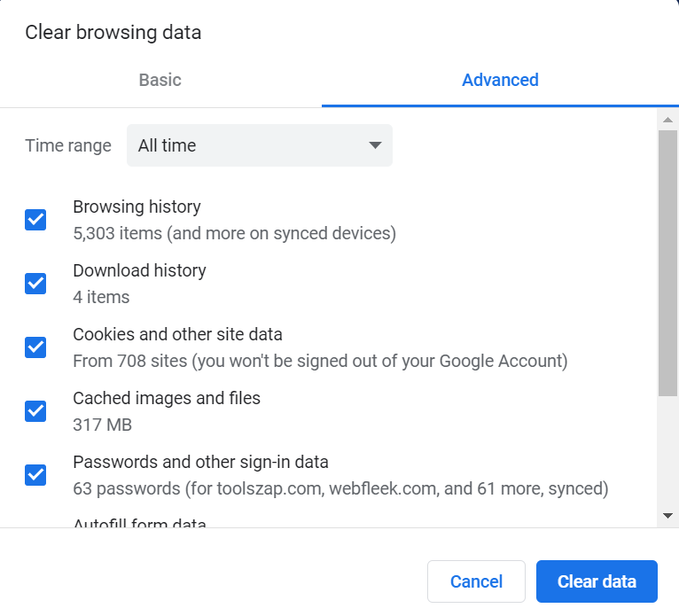The image size is (679, 616).
Task: Click the Clear data button
Action: click(x=597, y=581)
